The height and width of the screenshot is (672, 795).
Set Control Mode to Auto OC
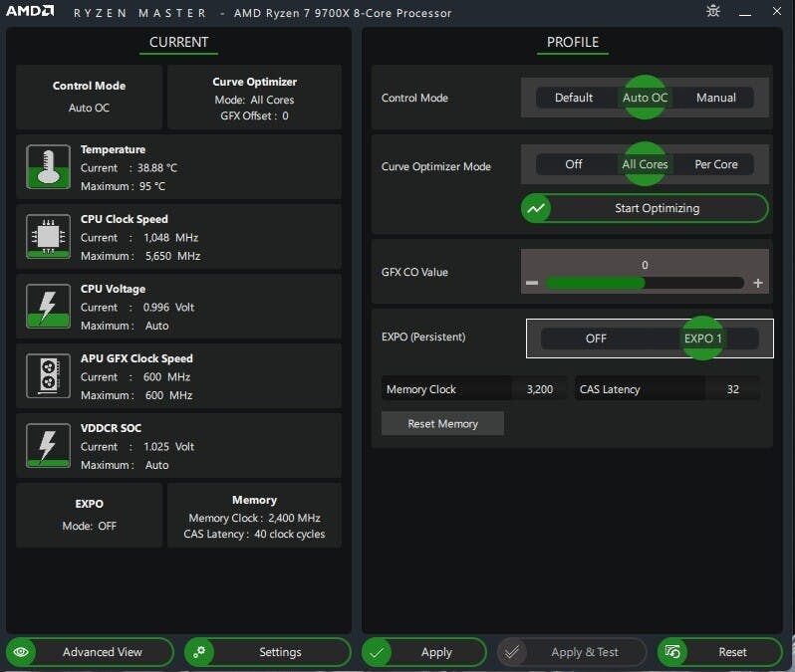pos(645,98)
